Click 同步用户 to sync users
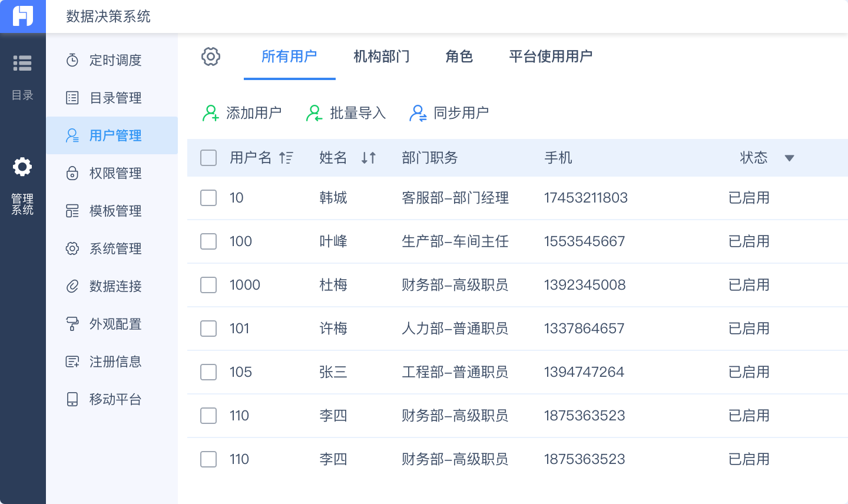Viewport: 848px width, 504px height. [449, 112]
